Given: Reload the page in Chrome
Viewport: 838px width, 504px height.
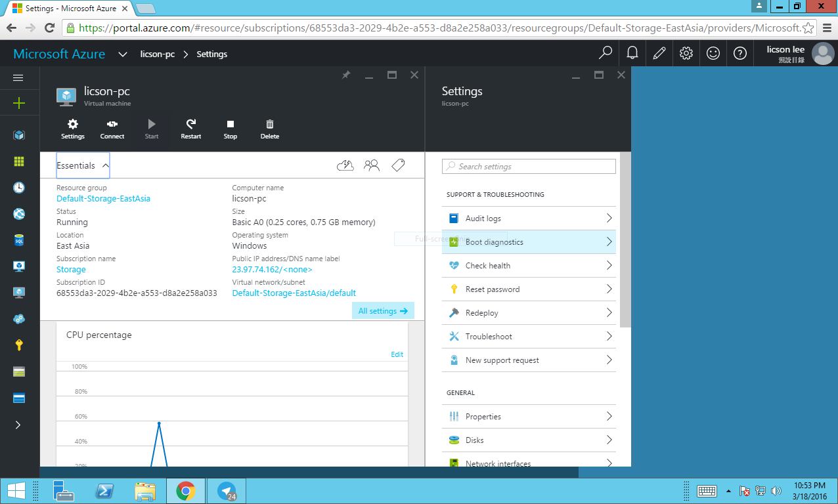Looking at the screenshot, I should pos(49,28).
